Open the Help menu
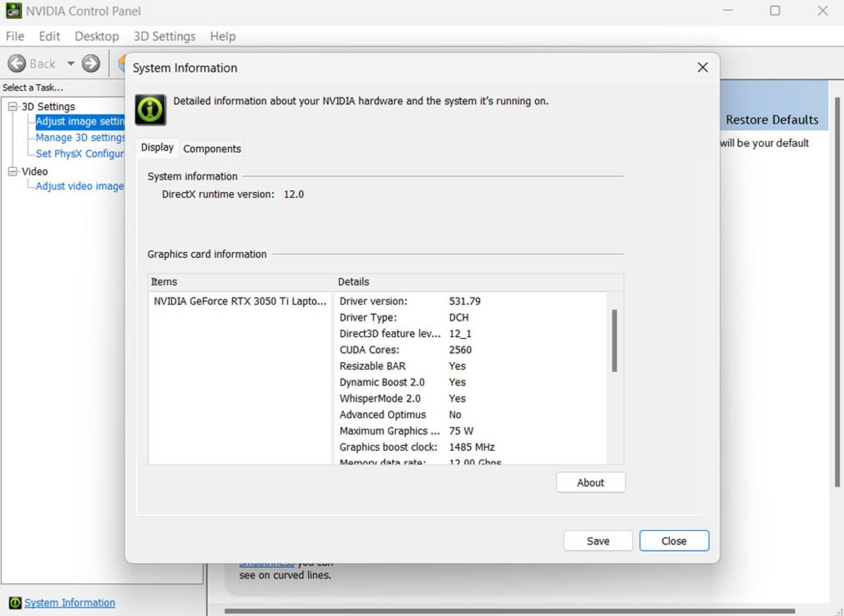The width and height of the screenshot is (844, 616). [x=223, y=36]
